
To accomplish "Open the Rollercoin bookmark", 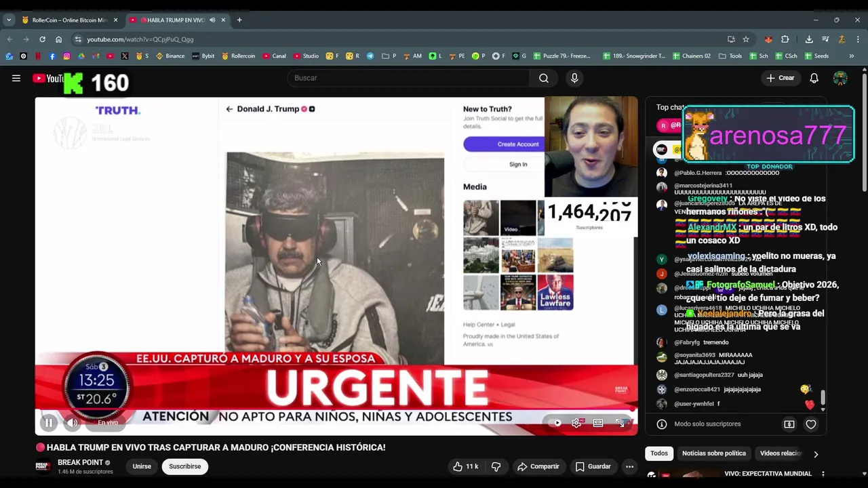I will click(x=239, y=56).
